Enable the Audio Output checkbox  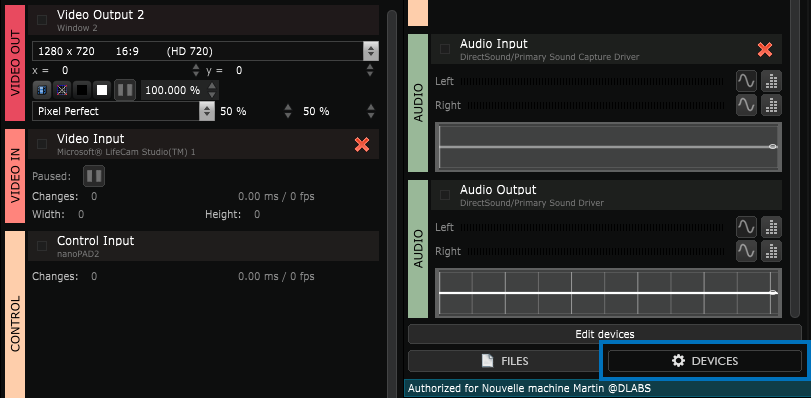tap(444, 195)
